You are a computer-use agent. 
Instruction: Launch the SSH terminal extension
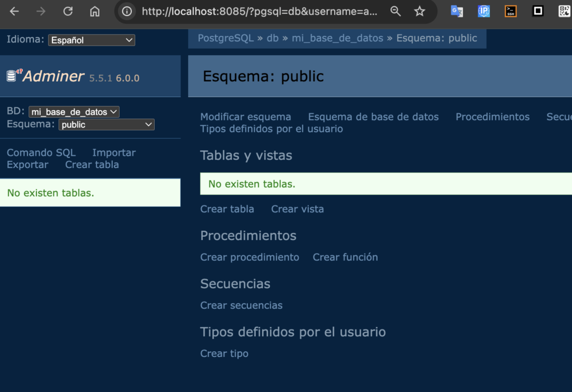511,11
